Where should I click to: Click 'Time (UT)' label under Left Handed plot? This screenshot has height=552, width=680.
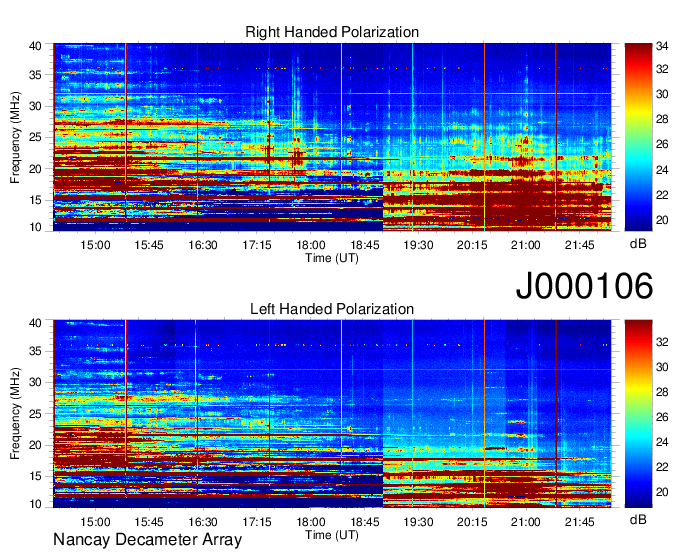coord(332,535)
